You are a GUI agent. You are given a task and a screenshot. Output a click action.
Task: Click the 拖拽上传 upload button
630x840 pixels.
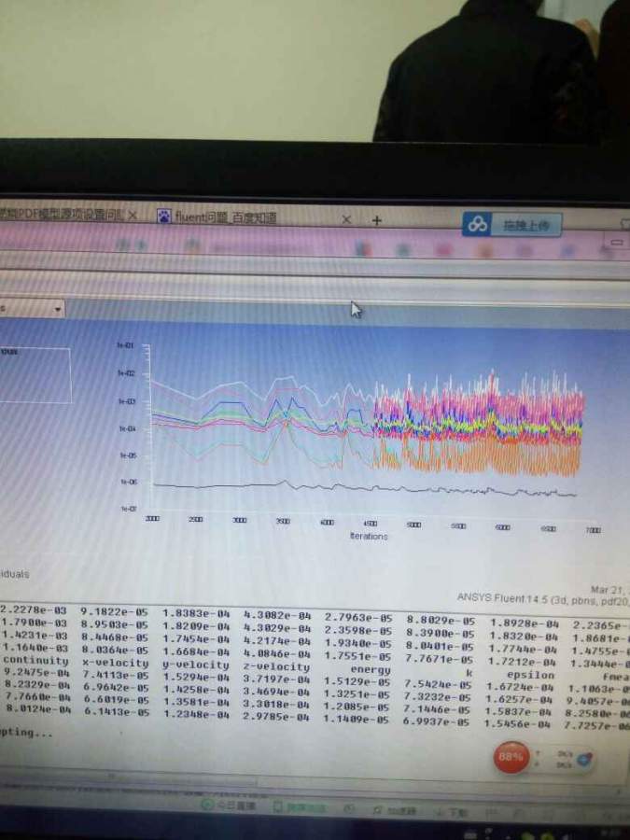(526, 225)
